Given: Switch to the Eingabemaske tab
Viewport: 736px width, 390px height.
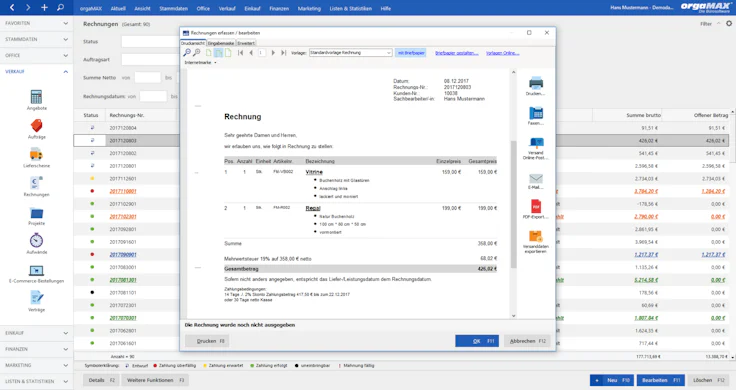Looking at the screenshot, I should tap(221, 43).
